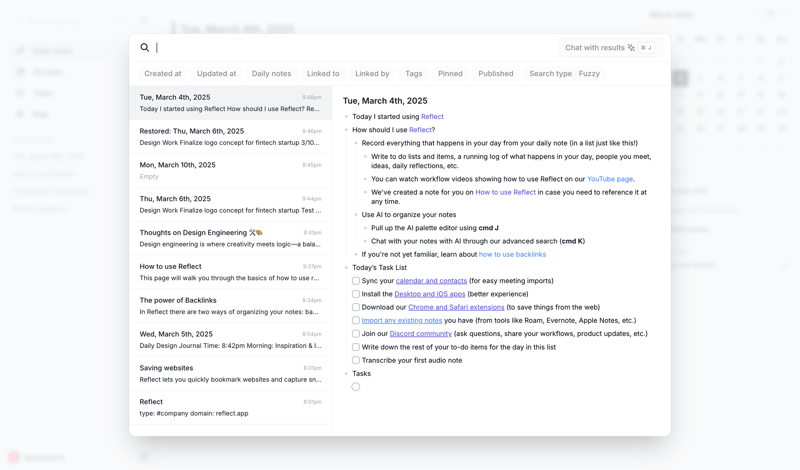This screenshot has height=470, width=800.
Task: Check Download Chrome and Safari extensions task
Action: coord(356,307)
